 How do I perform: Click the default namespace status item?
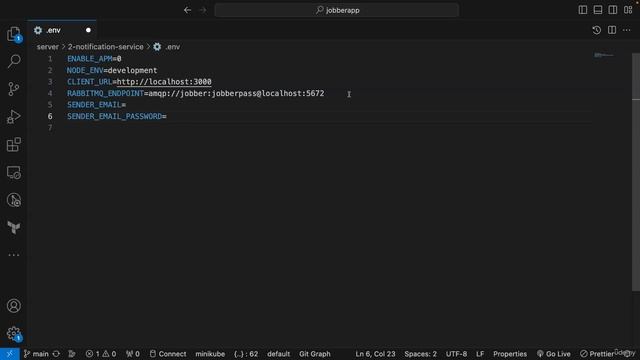[279, 354]
